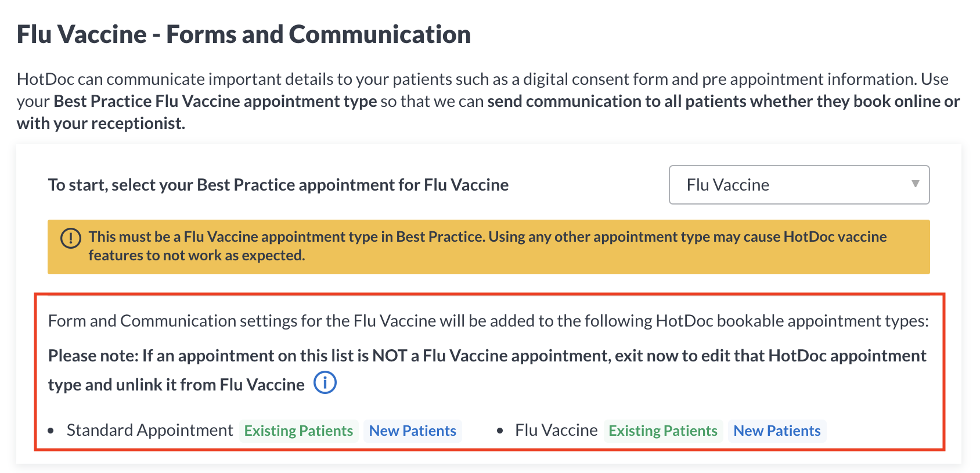The height and width of the screenshot is (473, 980).
Task: Click the dropdown arrow beside Flu Vaccine
Action: point(915,184)
